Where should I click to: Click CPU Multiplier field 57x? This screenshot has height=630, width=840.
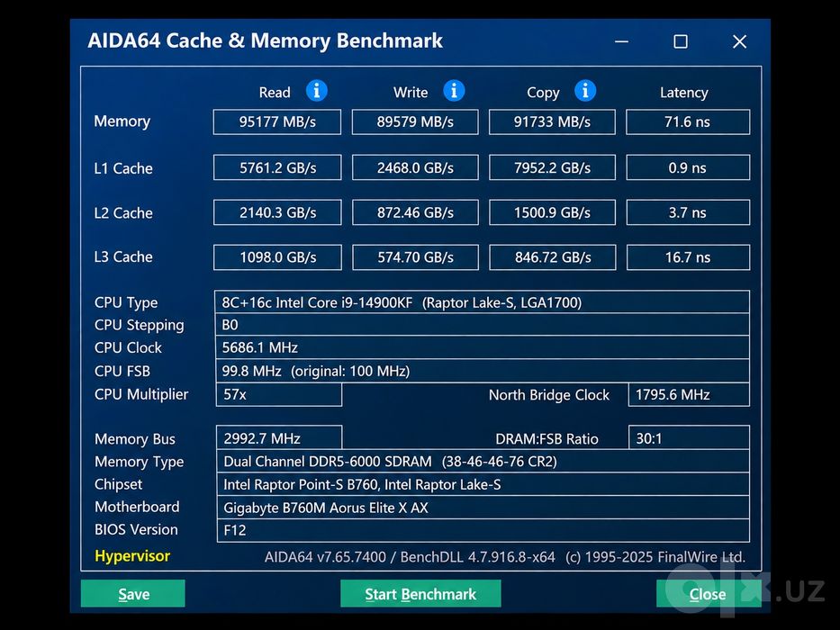tap(278, 395)
